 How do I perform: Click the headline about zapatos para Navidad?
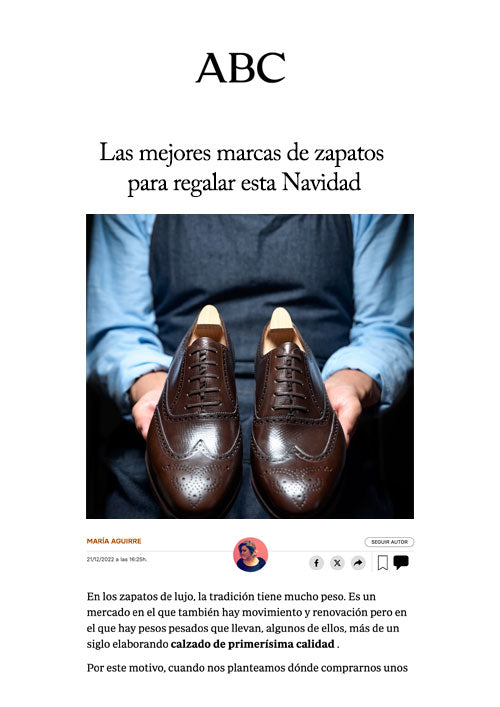242,168
